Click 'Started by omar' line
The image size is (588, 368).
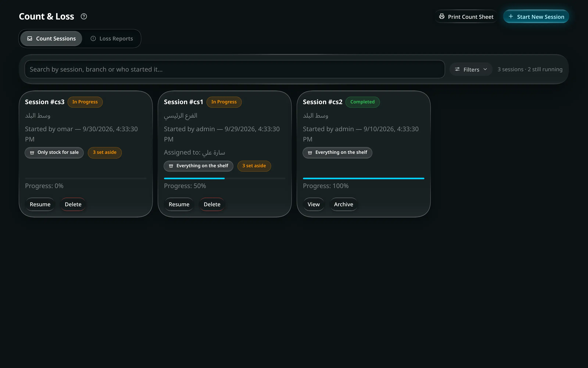(81, 134)
